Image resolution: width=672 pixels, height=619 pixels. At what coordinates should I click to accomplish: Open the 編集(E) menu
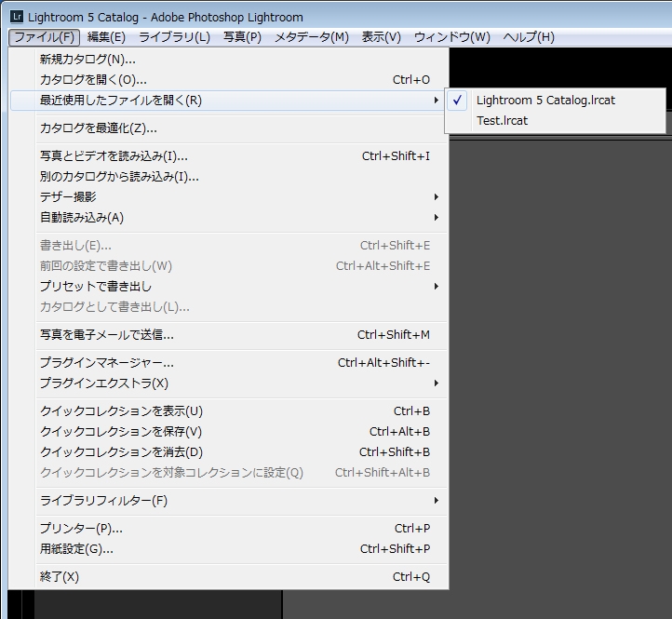[106, 37]
